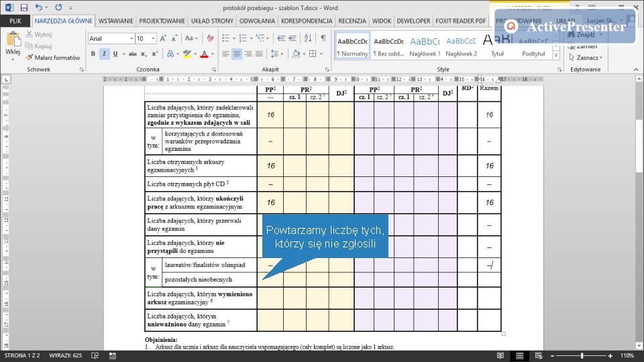The height and width of the screenshot is (362, 644).
Task: Increase the font size
Action: (163, 39)
